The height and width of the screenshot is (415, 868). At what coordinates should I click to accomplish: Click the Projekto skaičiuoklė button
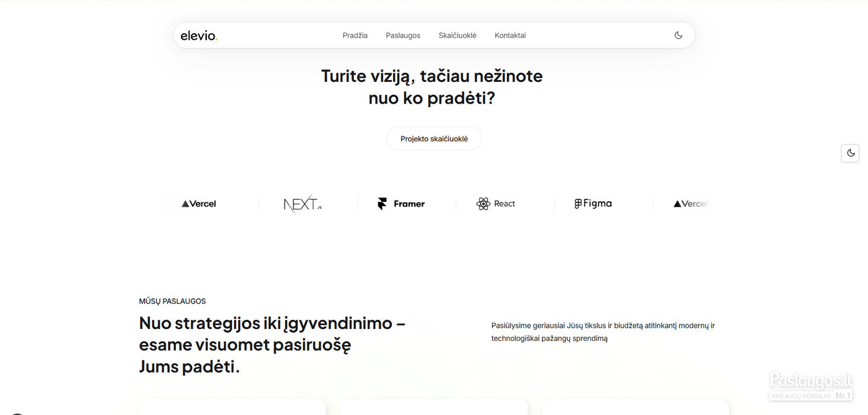[434, 139]
